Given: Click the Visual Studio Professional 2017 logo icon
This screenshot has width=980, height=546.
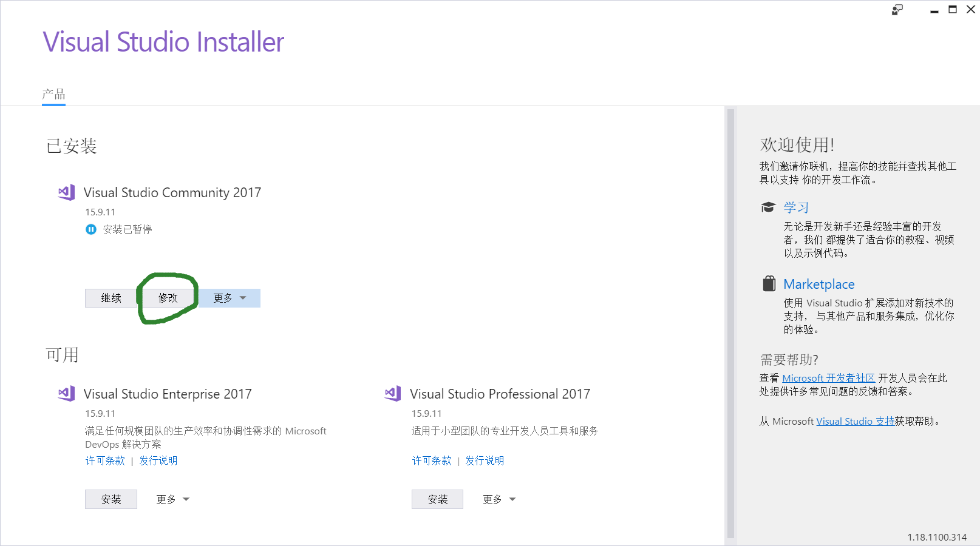Looking at the screenshot, I should [x=392, y=393].
